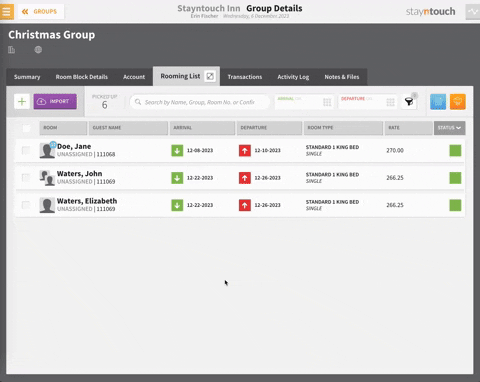Image resolution: width=480 pixels, height=382 pixels.
Task: Click the Christmas Group title
Action: click(52, 35)
